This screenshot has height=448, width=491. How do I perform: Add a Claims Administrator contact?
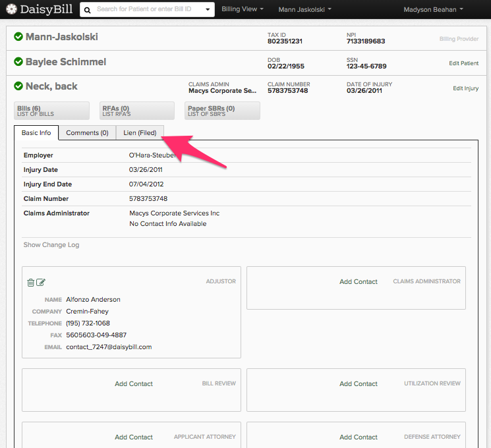tap(359, 282)
